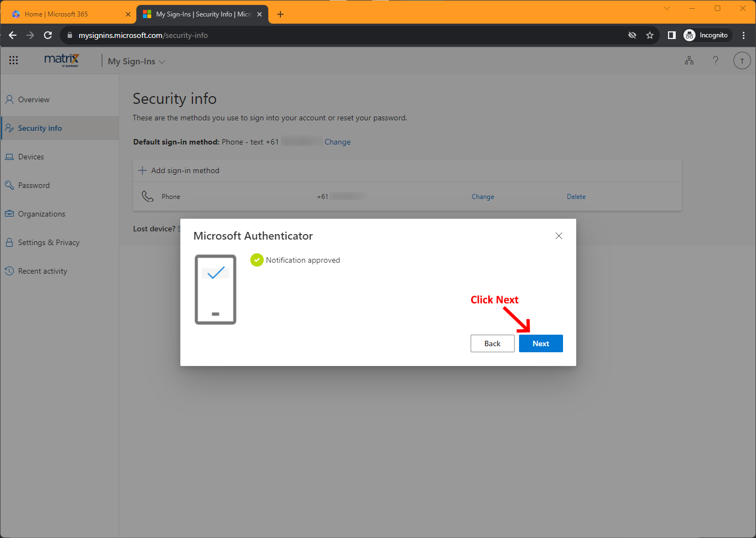Open the tab search chevron
The image size is (756, 538).
click(667, 8)
